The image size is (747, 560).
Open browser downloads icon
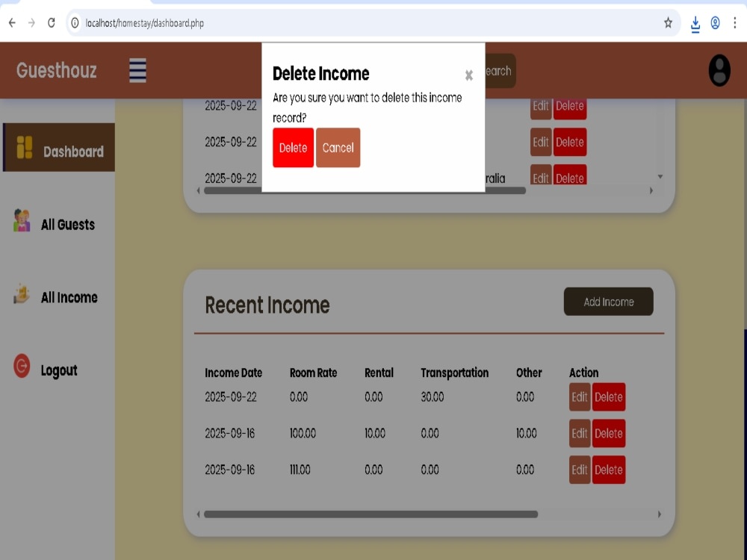coord(695,24)
